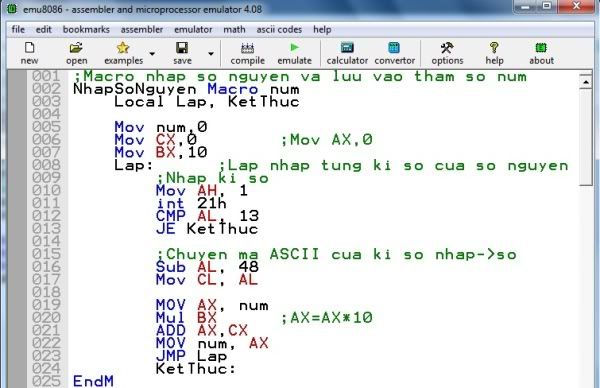This screenshot has height=388, width=600.
Task: Open the base convertor tool
Action: click(x=394, y=53)
